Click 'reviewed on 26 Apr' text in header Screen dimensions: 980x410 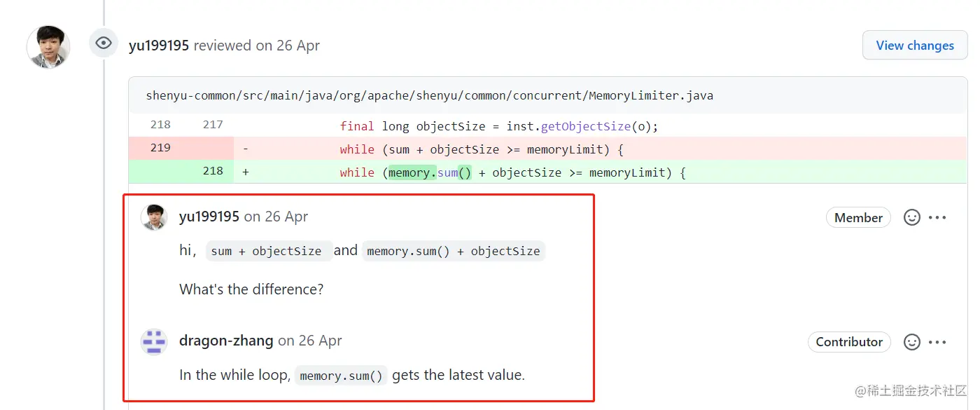click(x=257, y=46)
